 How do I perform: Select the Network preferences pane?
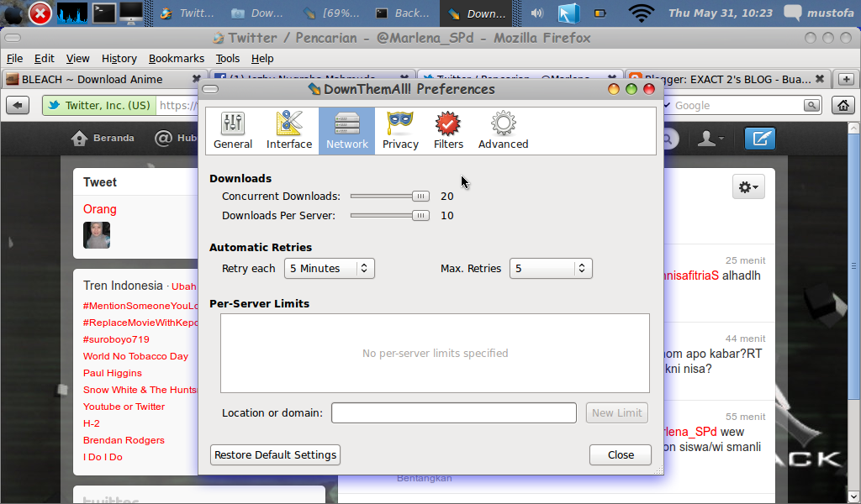[347, 130]
